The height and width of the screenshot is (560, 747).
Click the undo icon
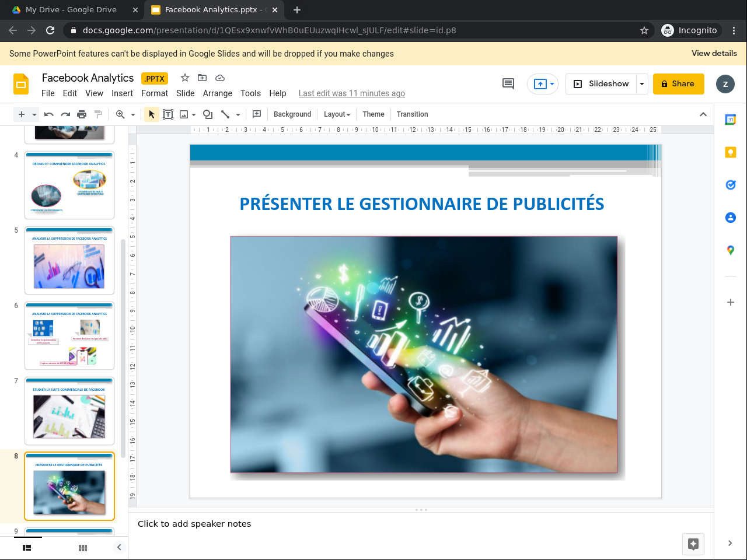49,114
